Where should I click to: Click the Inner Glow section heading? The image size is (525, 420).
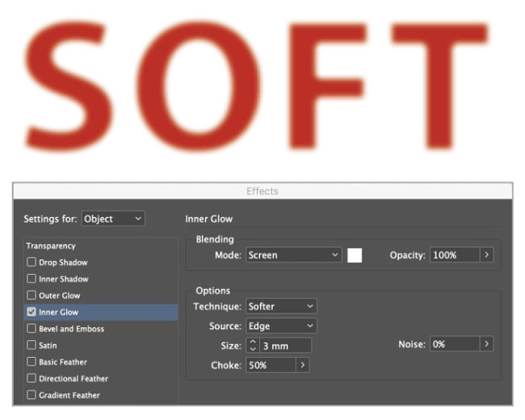pyautogui.click(x=208, y=219)
